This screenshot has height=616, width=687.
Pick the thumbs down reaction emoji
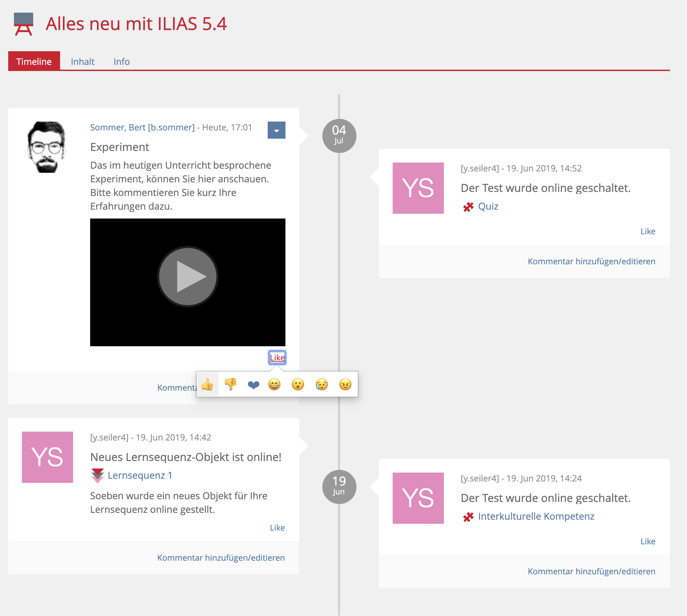click(230, 384)
